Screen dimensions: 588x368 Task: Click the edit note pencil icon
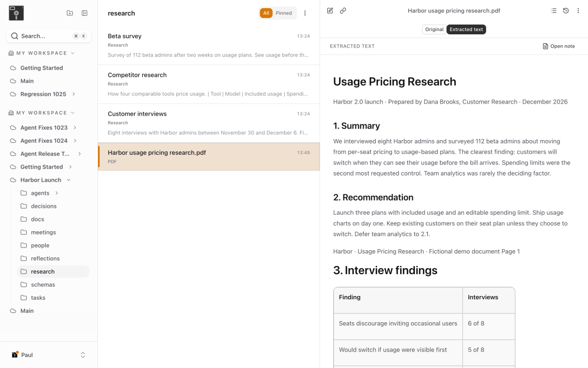330,10
